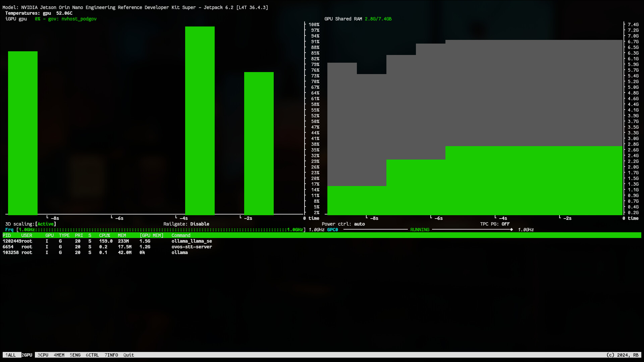Click the GPC0 frequency diamond marker
The height and width of the screenshot is (362, 644).
coord(511,230)
